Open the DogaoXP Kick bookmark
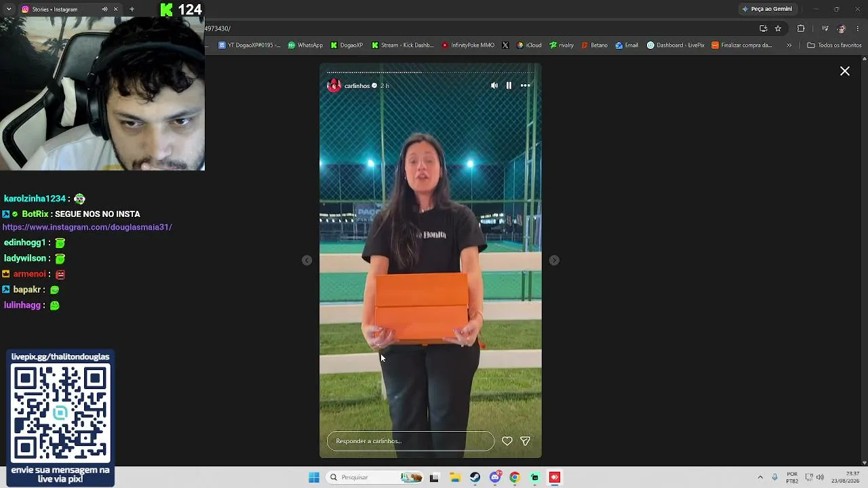Image resolution: width=868 pixels, height=488 pixels. click(347, 45)
